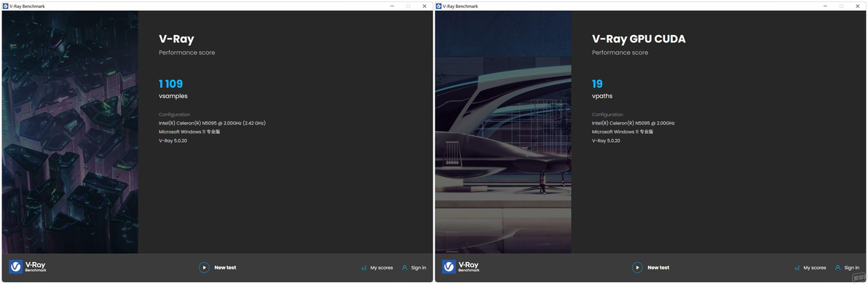This screenshot has height=284, width=868.
Task: Click title bar app icon of vsamples window
Action: [x=6, y=6]
